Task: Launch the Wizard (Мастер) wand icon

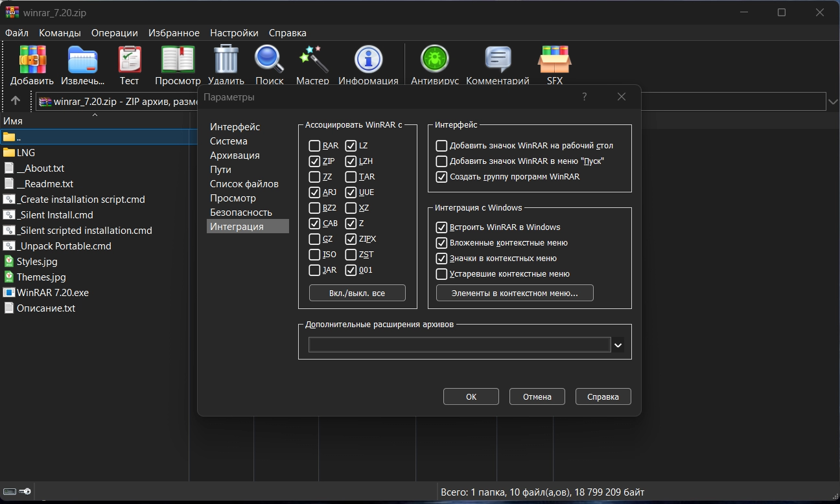Action: pyautogui.click(x=313, y=60)
